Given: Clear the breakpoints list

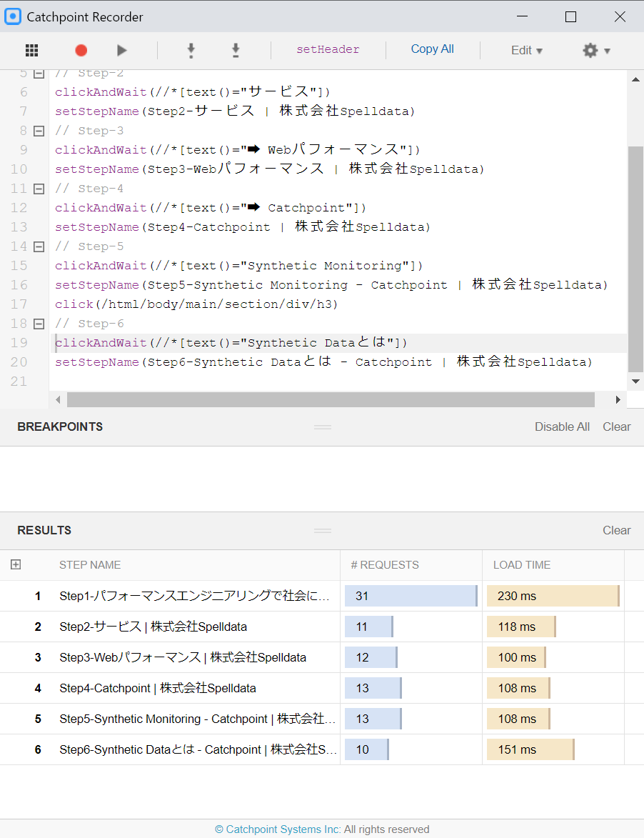Looking at the screenshot, I should [x=617, y=427].
